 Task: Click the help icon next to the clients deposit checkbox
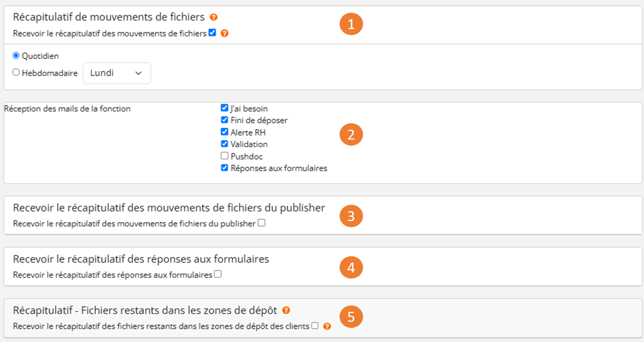(x=327, y=326)
